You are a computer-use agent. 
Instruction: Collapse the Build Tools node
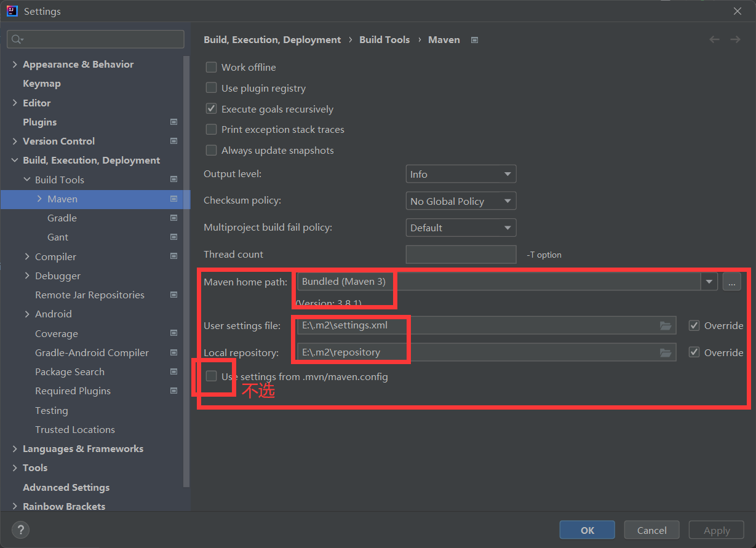[27, 180]
